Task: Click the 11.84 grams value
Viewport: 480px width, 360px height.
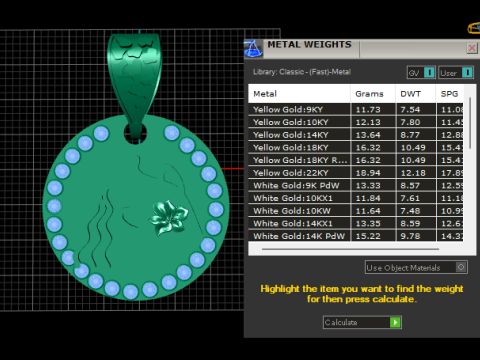Action: pos(368,198)
